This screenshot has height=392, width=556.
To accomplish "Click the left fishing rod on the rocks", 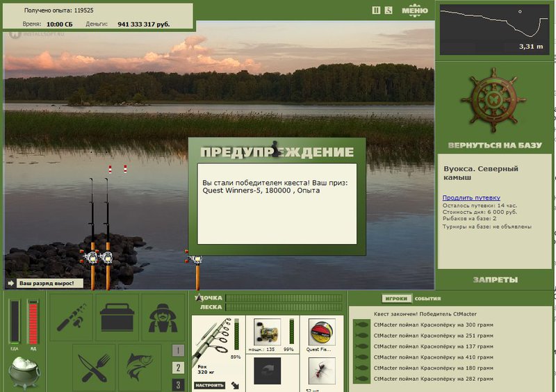I will point(92,234).
